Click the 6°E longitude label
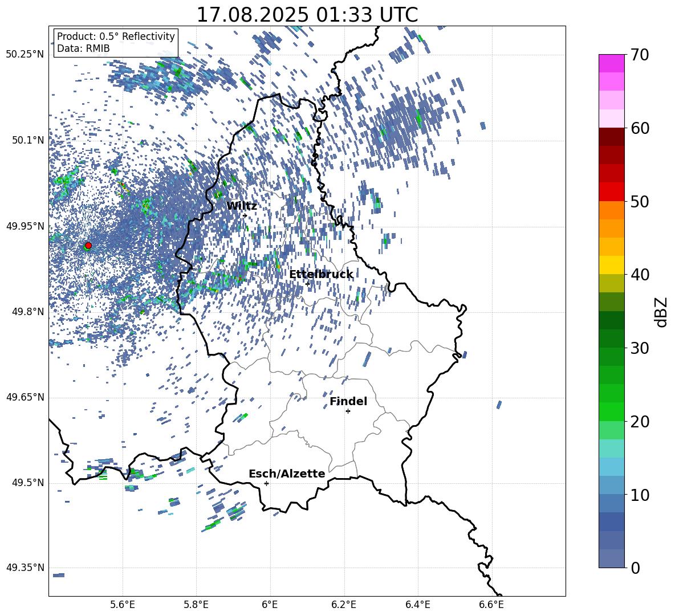 [x=270, y=605]
